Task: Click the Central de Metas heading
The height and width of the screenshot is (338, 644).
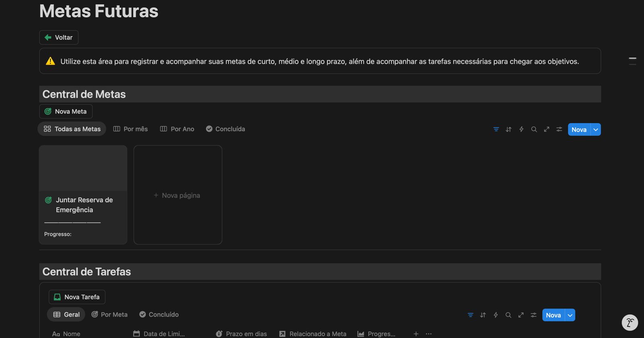Action: coord(84,94)
